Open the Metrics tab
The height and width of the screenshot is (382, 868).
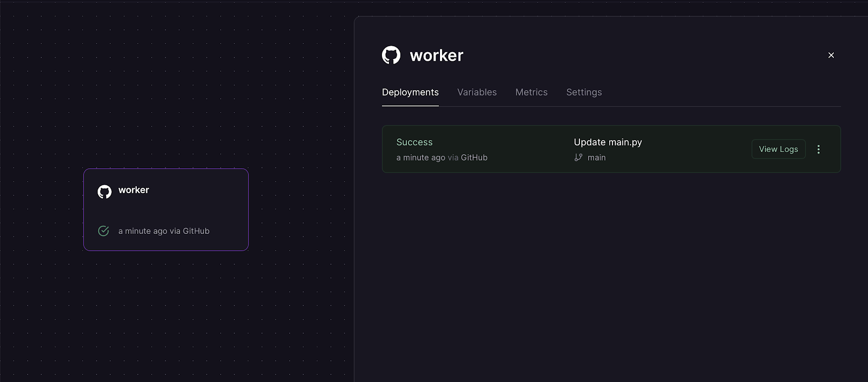tap(532, 92)
